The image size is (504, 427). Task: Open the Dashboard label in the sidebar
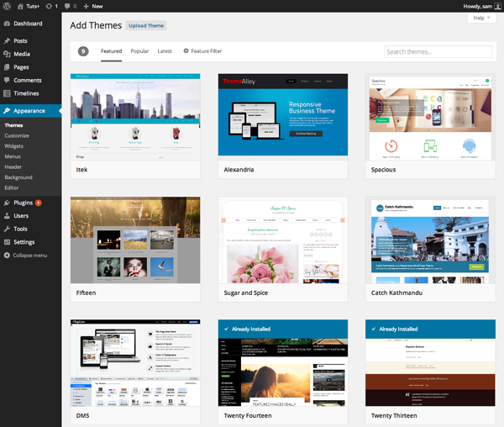coord(28,24)
